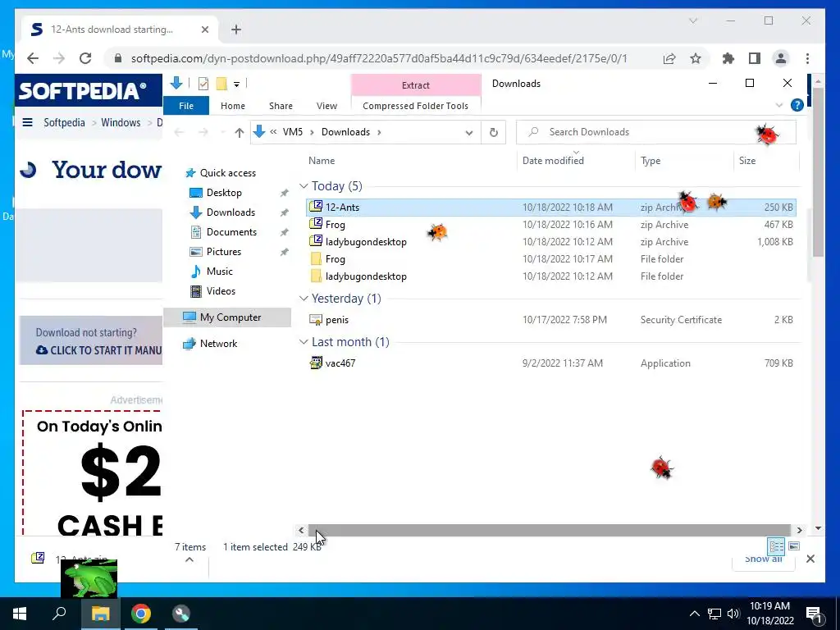840x630 pixels.
Task: Select the Extract contextual tab
Action: point(416,85)
